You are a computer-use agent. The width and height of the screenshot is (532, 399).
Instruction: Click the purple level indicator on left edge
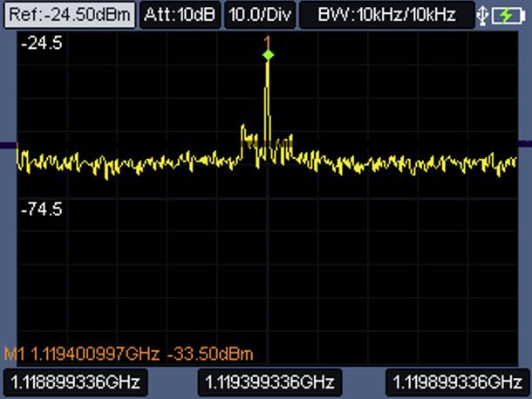click(x=7, y=145)
